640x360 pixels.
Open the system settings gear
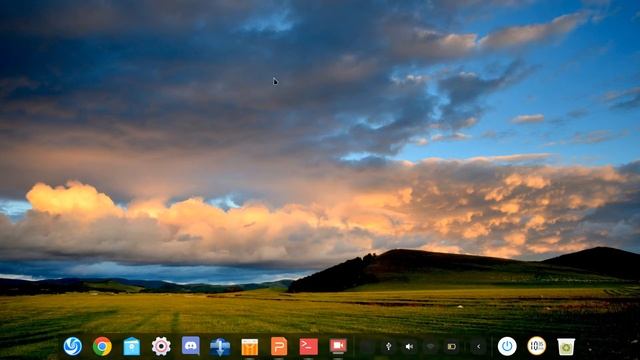(161, 346)
